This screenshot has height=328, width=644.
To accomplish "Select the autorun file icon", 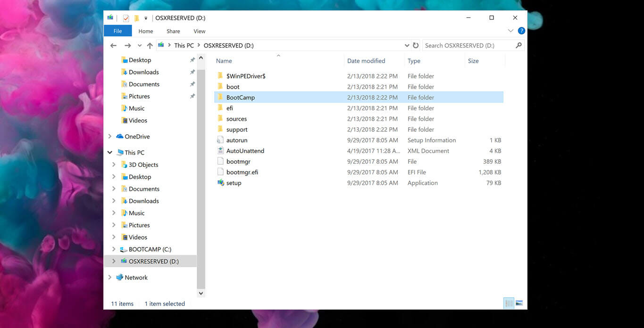I will click(220, 140).
